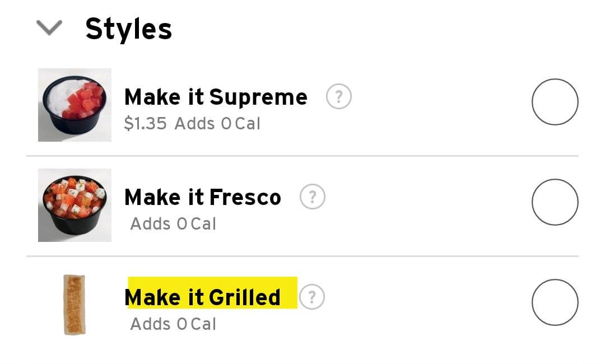The image size is (605, 364).
Task: Open help for Make it Supreme
Action: coord(338,97)
